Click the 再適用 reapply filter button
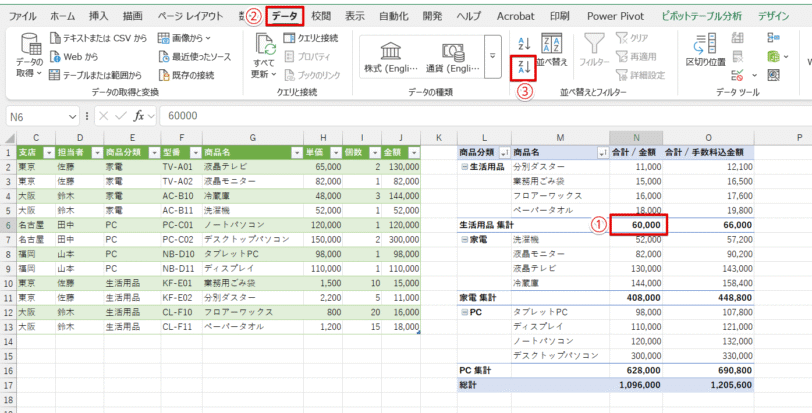The image size is (812, 413). click(636, 56)
